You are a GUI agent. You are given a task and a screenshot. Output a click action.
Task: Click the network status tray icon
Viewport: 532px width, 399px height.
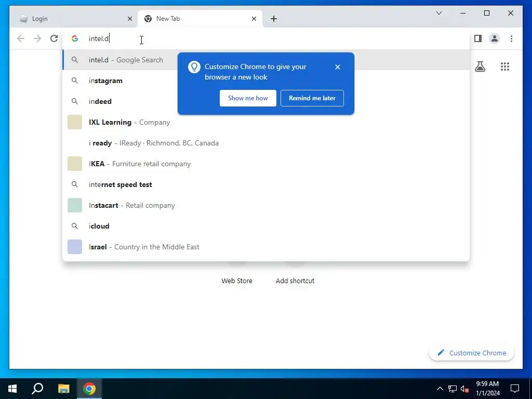coord(453,389)
